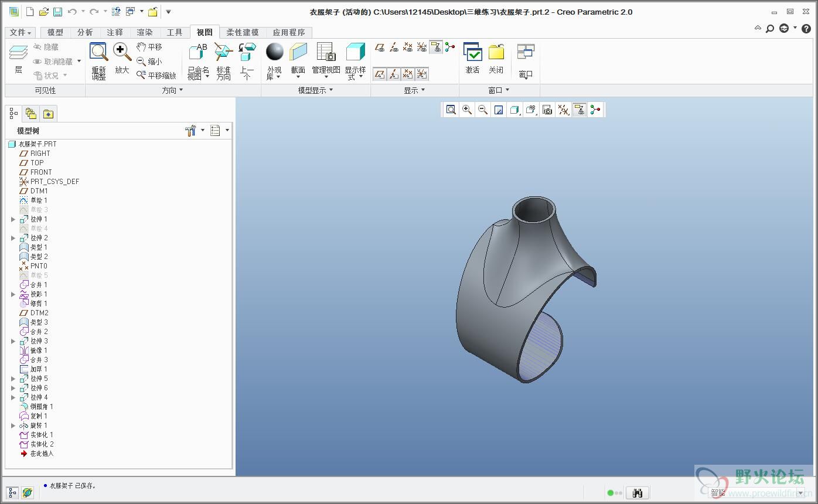Switch to the 应用程序 ribbon tab
This screenshot has height=504, width=818.
point(289,33)
